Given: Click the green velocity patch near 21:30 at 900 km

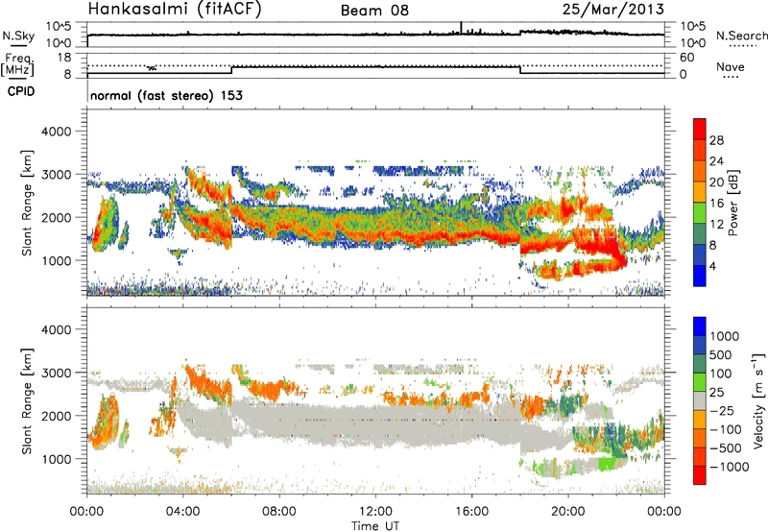Looking at the screenshot, I should pyautogui.click(x=608, y=463).
